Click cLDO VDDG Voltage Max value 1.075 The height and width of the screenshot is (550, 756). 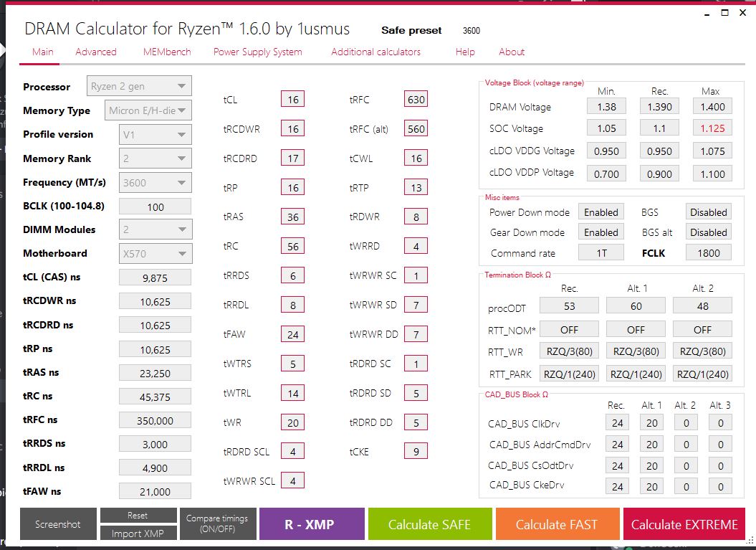click(x=712, y=151)
